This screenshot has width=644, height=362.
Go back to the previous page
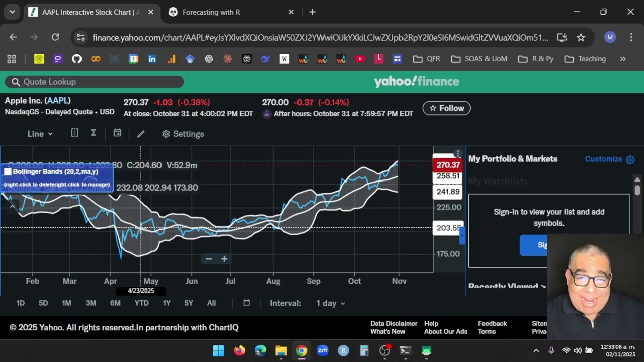(x=13, y=37)
